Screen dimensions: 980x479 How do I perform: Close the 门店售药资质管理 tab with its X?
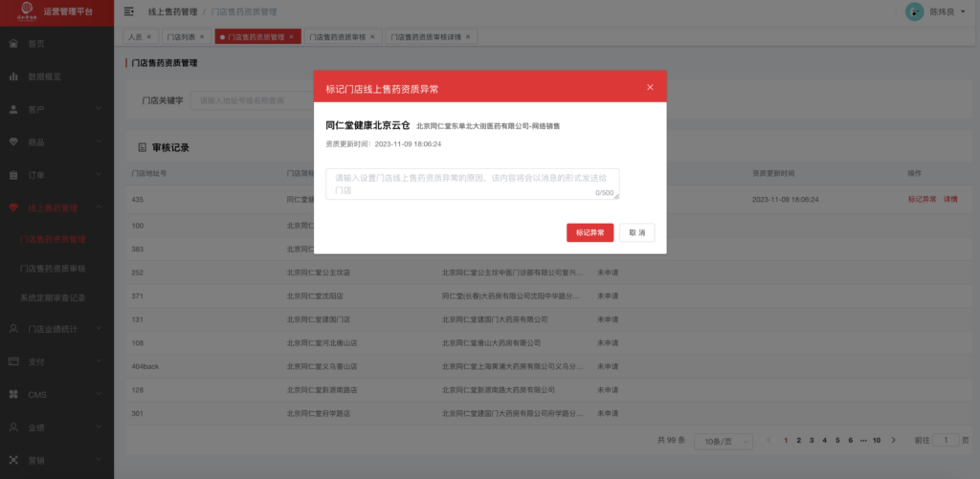click(x=291, y=37)
